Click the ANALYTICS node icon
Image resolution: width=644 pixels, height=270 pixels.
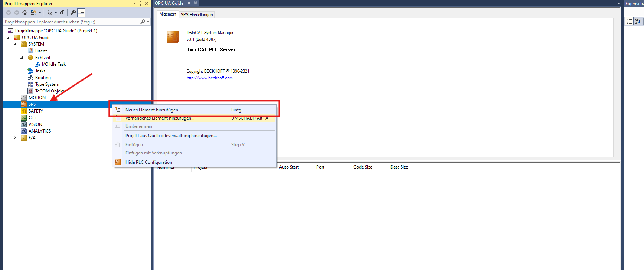(24, 131)
